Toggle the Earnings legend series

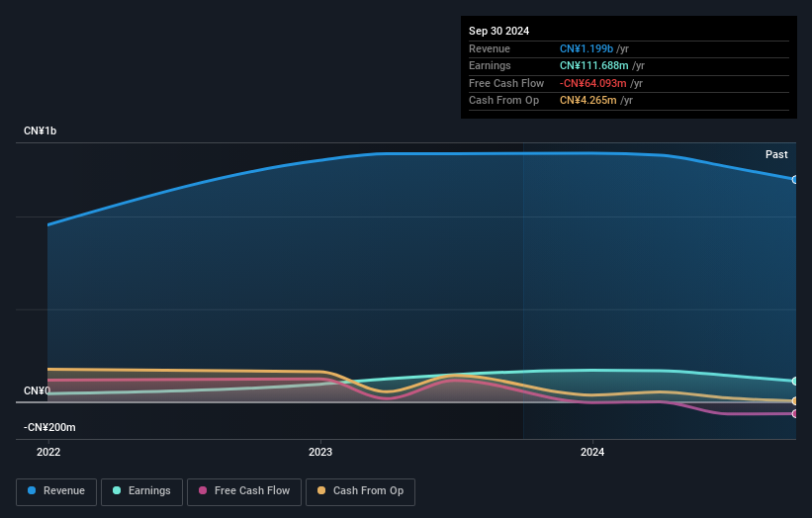pyautogui.click(x=141, y=491)
